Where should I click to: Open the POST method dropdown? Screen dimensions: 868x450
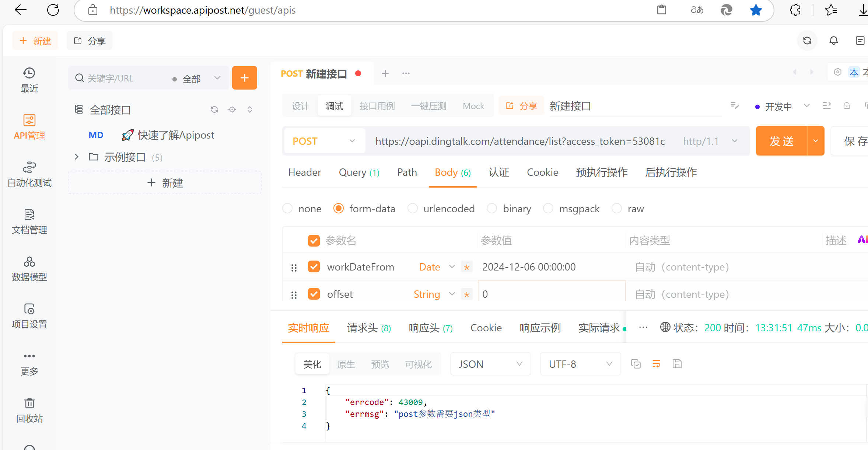pos(325,141)
